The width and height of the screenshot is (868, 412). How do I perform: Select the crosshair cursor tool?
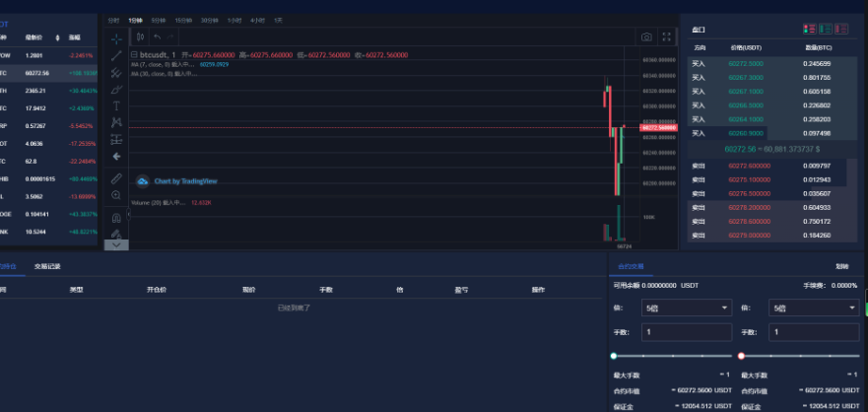tap(116, 38)
